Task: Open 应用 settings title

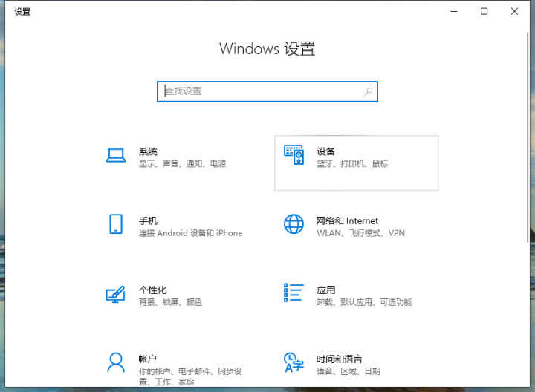Action: pyautogui.click(x=326, y=290)
